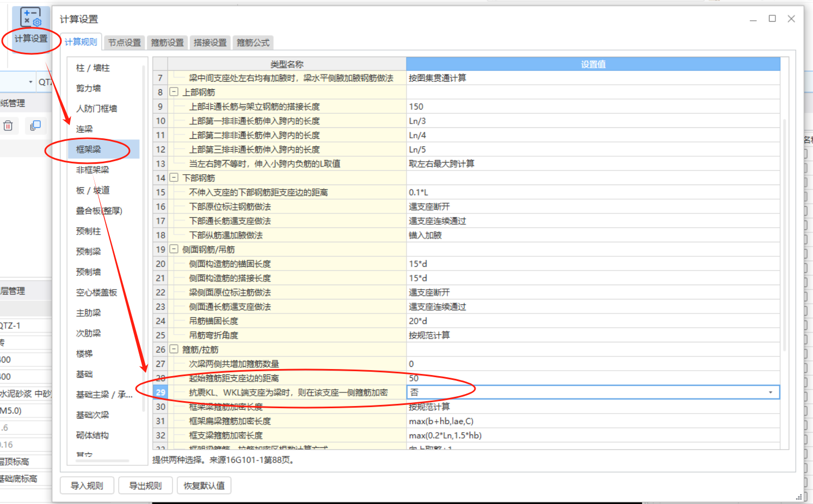Screen dimensions: 813x504
Task: Collapse the 侧面钢筋/吊筋 group in row 19
Action: click(x=174, y=249)
